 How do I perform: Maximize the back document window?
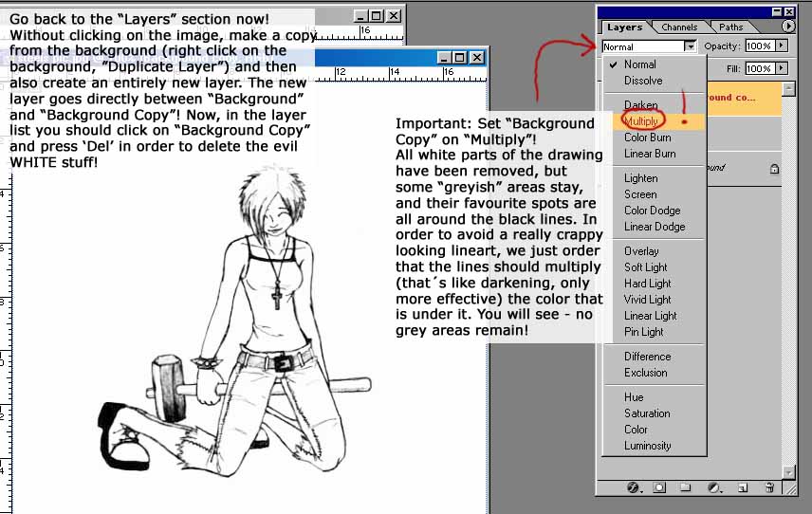pos(377,16)
